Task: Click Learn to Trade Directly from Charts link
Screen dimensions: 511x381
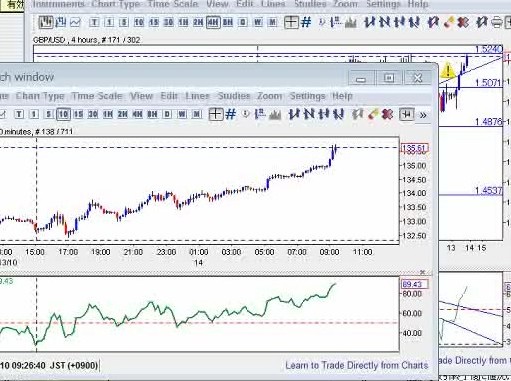Action: coord(357,365)
